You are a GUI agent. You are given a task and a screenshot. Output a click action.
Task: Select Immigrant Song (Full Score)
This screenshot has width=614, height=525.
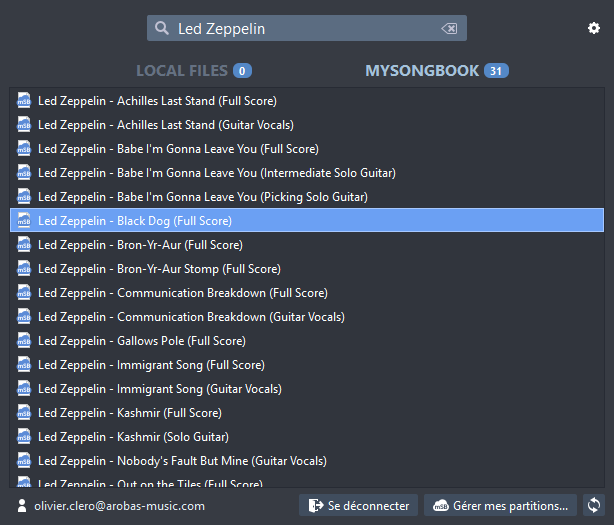coord(307,364)
